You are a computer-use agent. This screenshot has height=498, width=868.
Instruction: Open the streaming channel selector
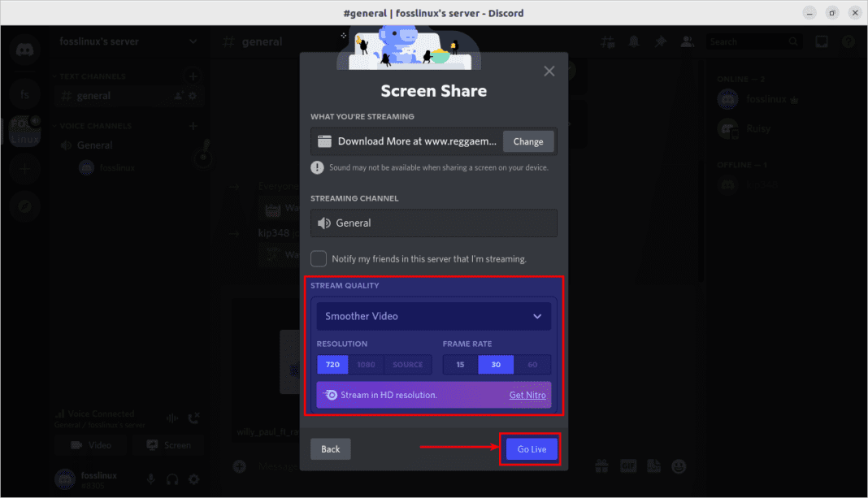pos(433,223)
